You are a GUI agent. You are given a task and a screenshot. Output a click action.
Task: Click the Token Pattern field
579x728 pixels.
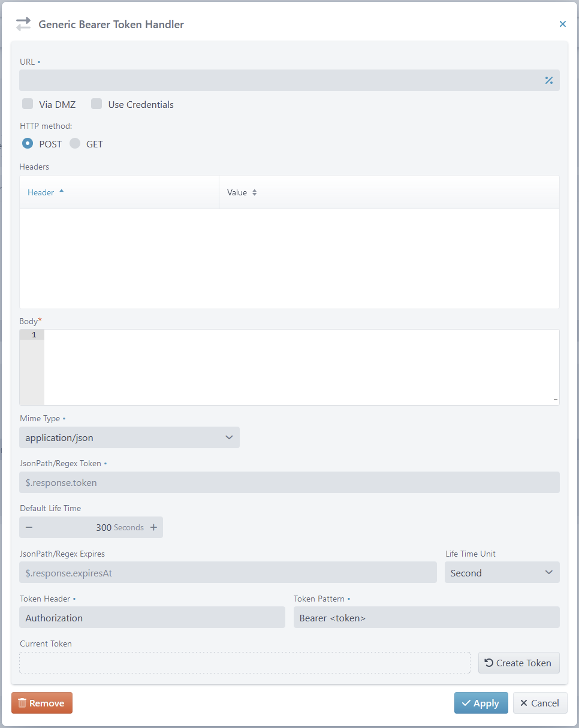click(427, 617)
